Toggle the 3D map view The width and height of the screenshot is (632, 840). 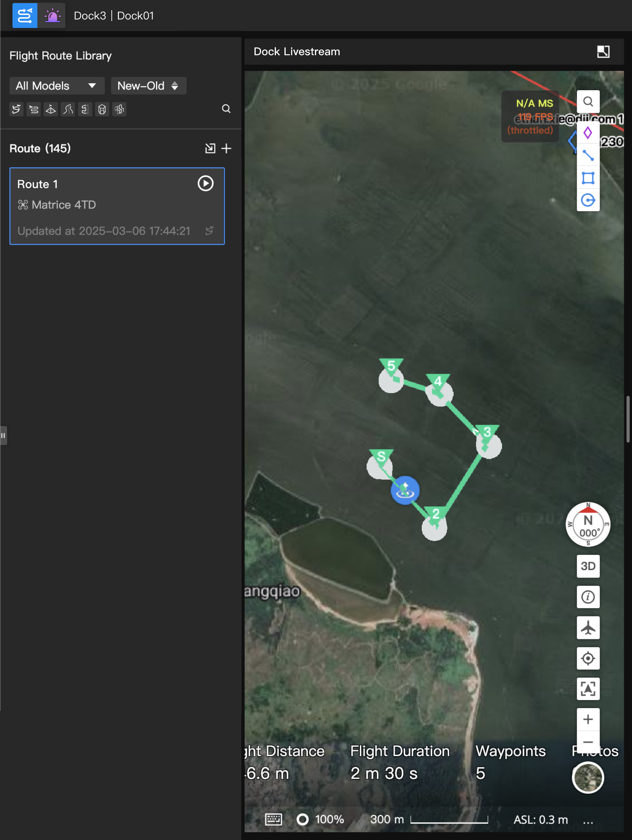coord(588,566)
